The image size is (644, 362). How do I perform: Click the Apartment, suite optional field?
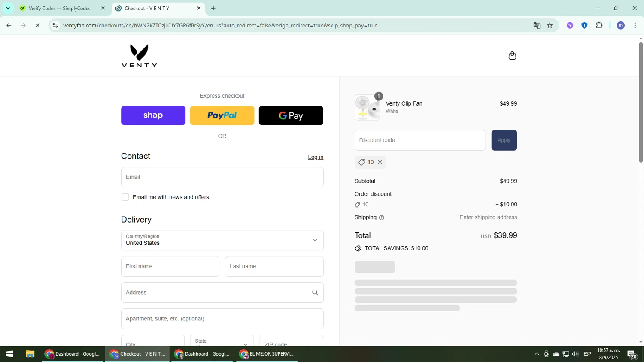pos(222,319)
